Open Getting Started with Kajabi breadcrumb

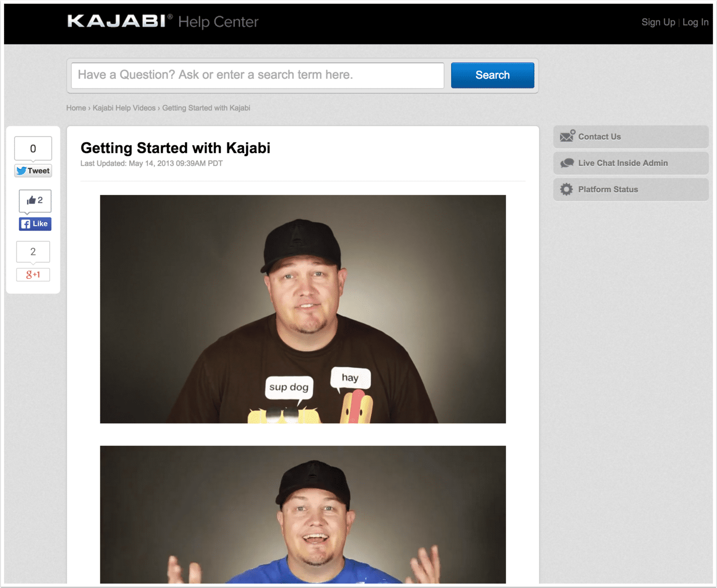[x=206, y=108]
